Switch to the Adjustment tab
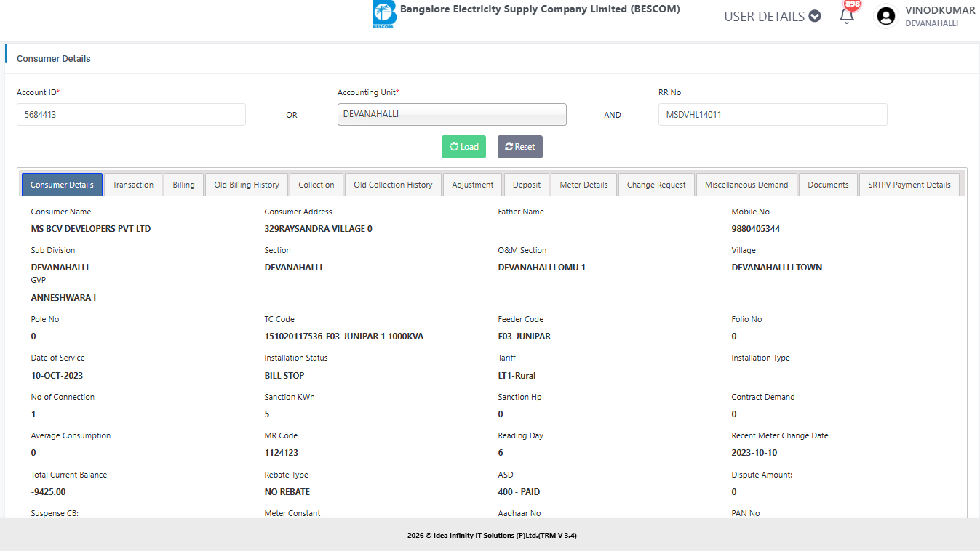 click(x=473, y=185)
